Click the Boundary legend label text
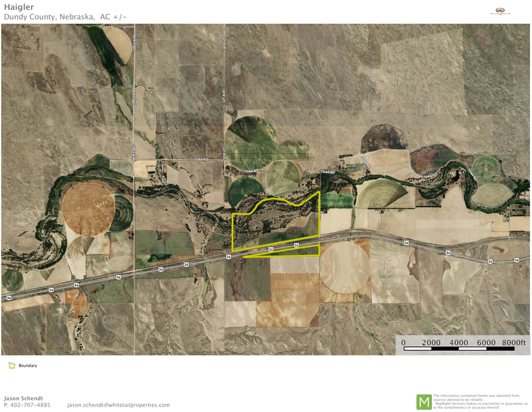Image resolution: width=532 pixels, height=412 pixels. click(28, 365)
